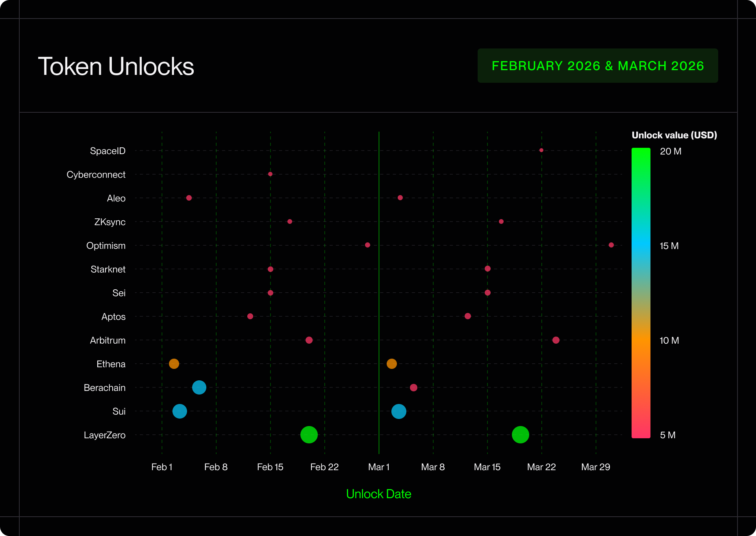This screenshot has width=756, height=536.
Task: Click the Berachain blue bubble in February
Action: pos(199,387)
